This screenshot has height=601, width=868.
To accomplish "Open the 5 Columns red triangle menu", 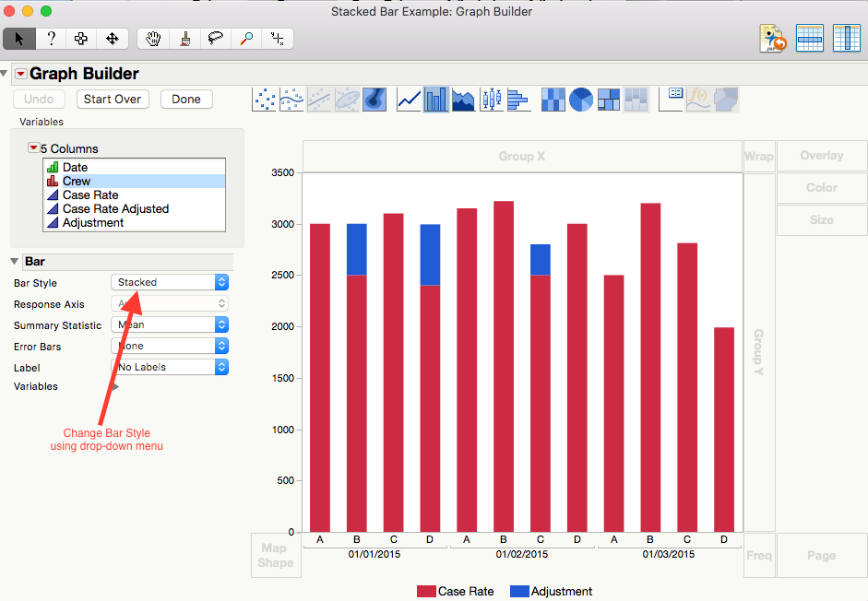I will (33, 147).
